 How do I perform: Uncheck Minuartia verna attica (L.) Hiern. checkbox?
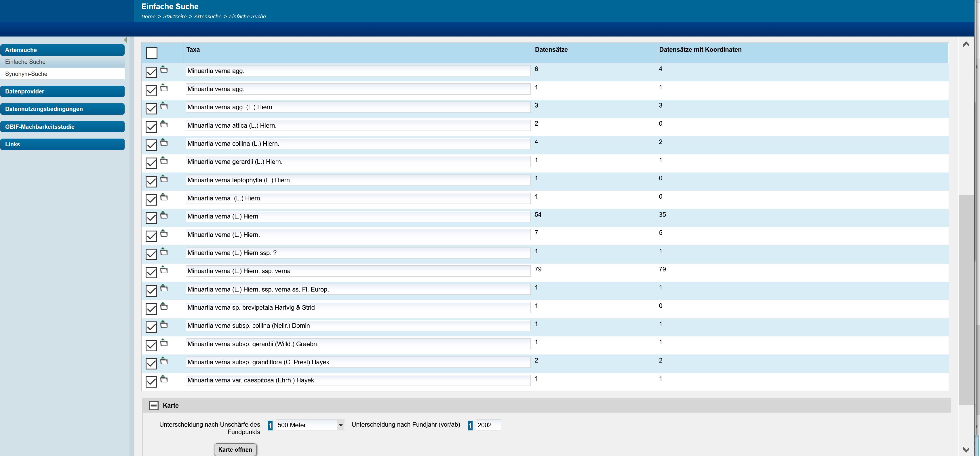pyautogui.click(x=151, y=127)
